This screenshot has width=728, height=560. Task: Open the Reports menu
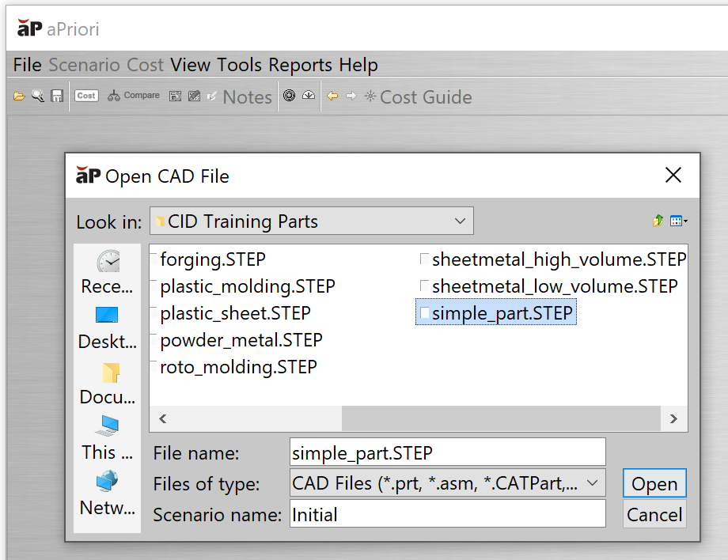click(301, 65)
